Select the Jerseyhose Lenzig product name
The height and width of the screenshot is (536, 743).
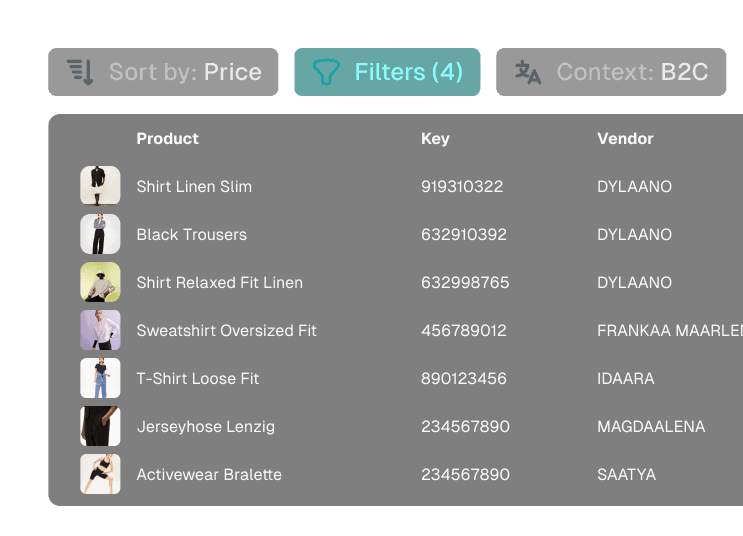coord(205,427)
